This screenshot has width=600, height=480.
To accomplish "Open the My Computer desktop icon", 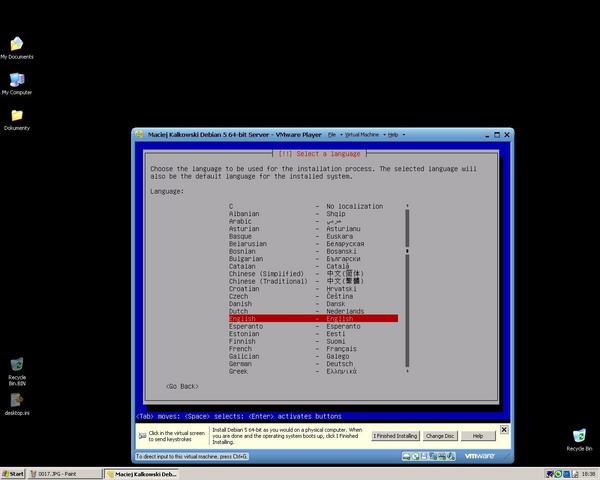I will click(x=16, y=83).
